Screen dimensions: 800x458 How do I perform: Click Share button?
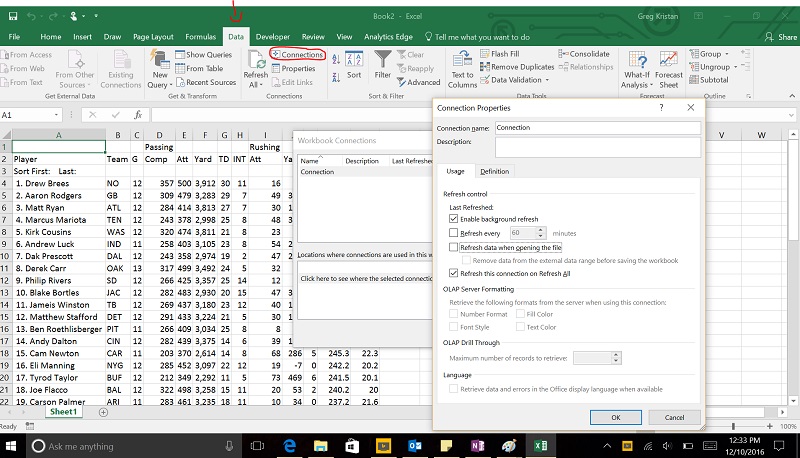(x=781, y=37)
